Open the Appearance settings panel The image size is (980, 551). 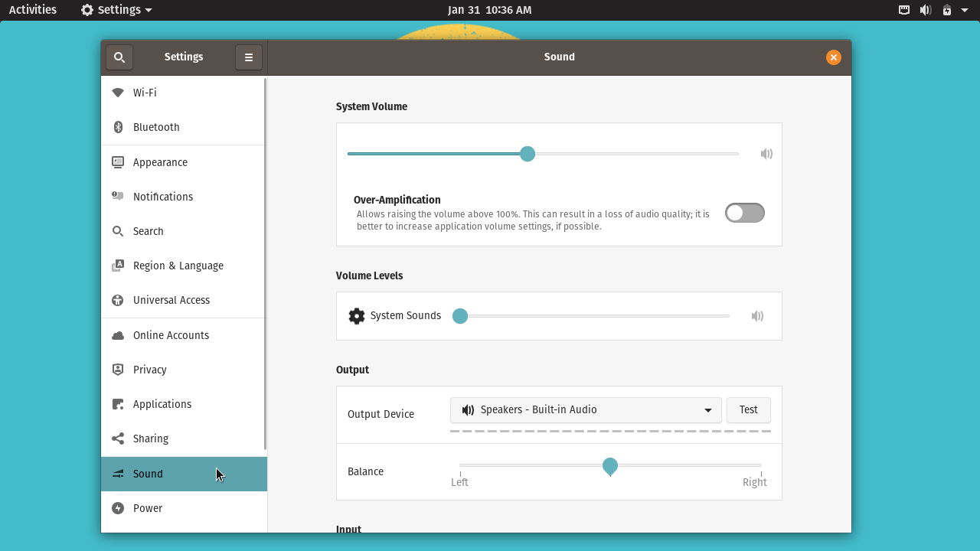pos(160,162)
